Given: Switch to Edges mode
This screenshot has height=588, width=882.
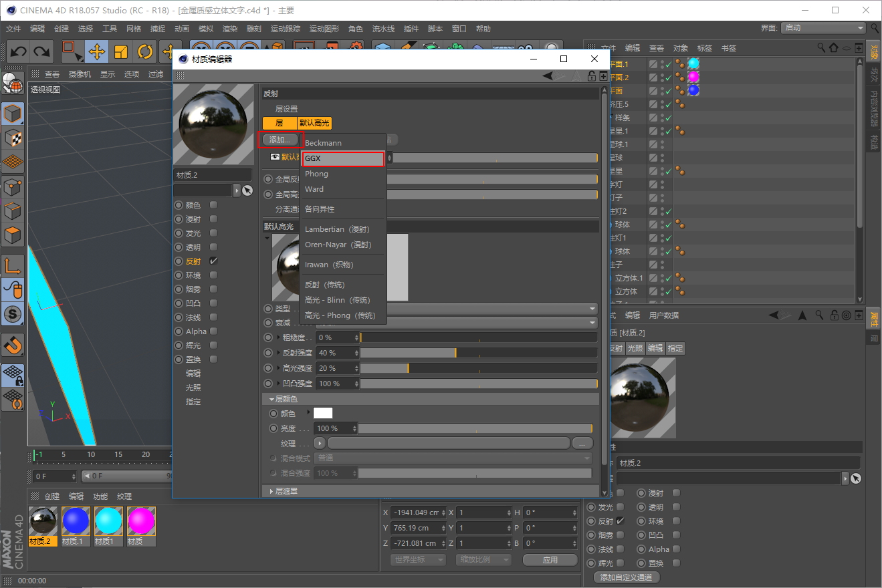Looking at the screenshot, I should [13, 211].
